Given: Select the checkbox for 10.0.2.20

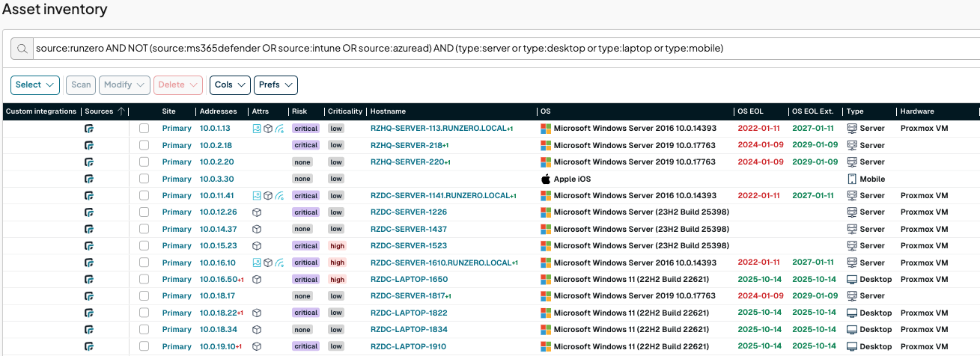Looking at the screenshot, I should point(144,162).
